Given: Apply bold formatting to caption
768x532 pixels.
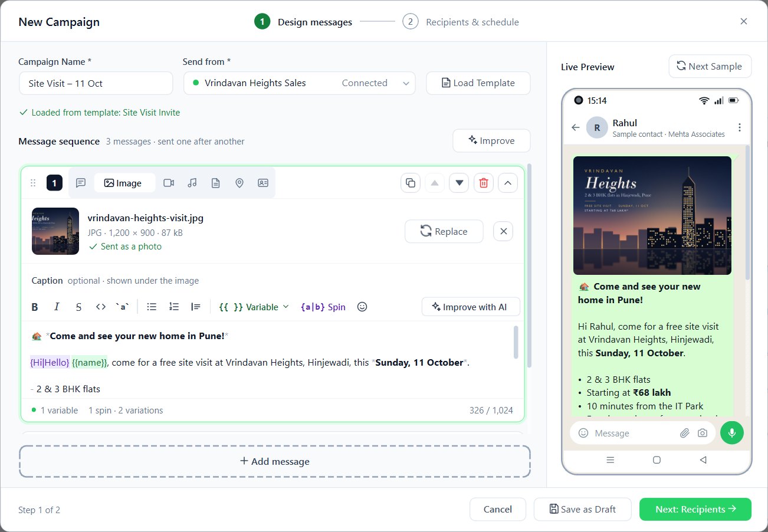Looking at the screenshot, I should pyautogui.click(x=35, y=307).
